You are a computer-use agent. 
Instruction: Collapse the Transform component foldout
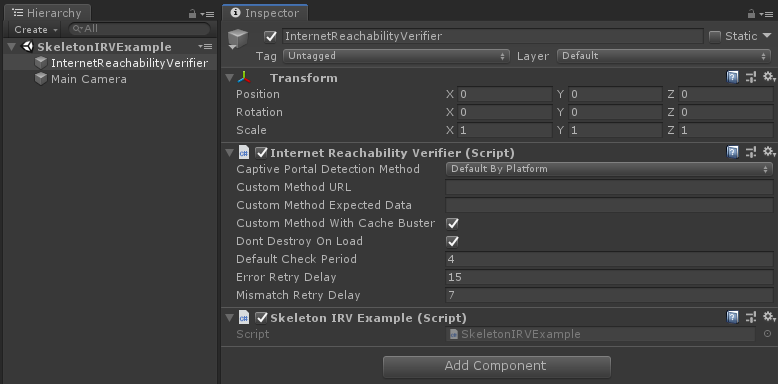[229, 78]
